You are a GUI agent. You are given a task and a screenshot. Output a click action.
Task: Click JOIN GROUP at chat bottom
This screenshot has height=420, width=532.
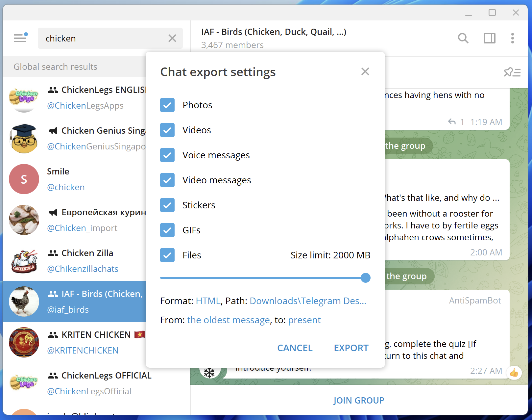359,400
